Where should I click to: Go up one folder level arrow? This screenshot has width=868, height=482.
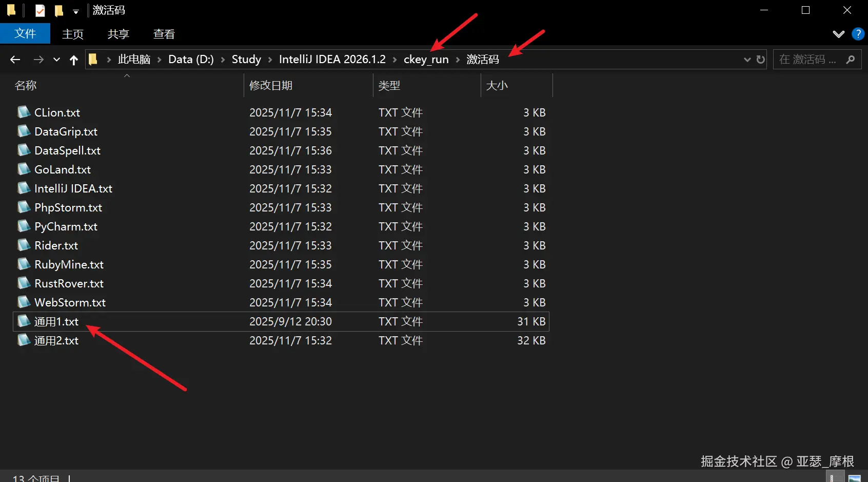tap(74, 60)
